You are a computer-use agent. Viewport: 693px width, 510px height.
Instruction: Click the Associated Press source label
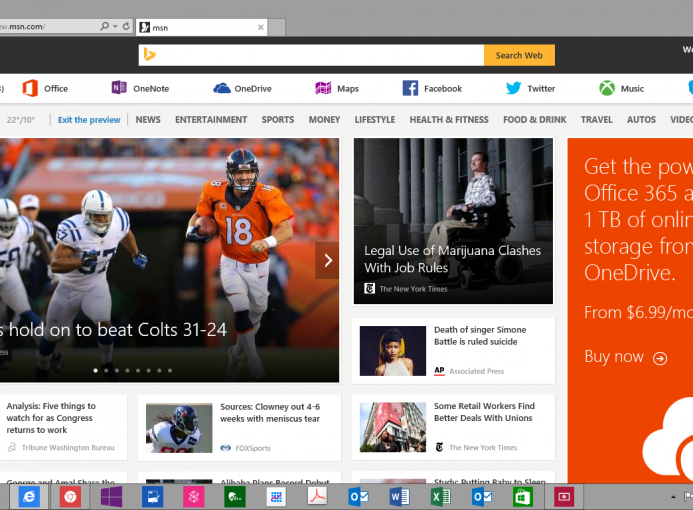[x=476, y=371]
